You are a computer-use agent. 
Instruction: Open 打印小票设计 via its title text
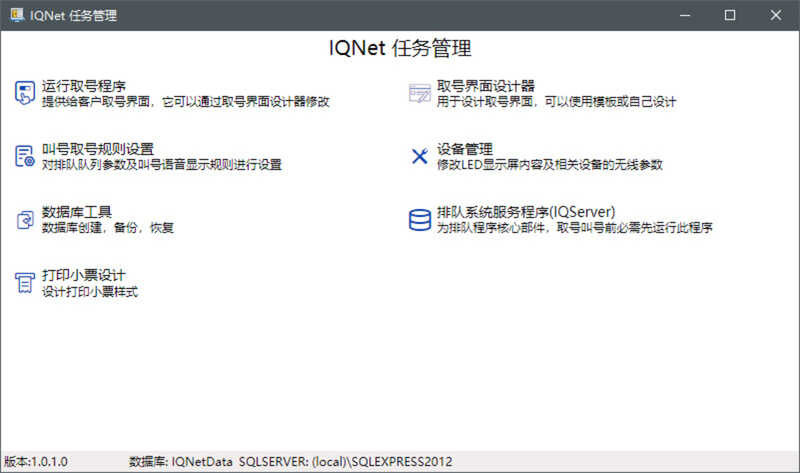click(x=83, y=275)
